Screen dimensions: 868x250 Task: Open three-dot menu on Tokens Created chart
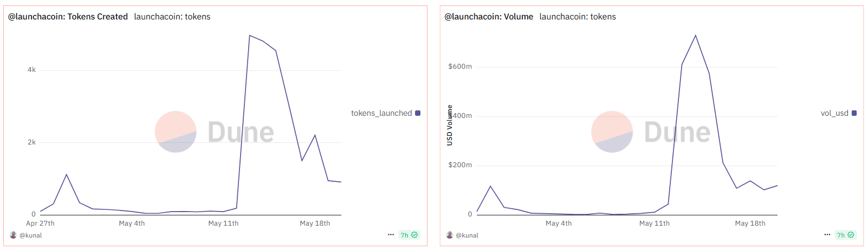tap(391, 235)
